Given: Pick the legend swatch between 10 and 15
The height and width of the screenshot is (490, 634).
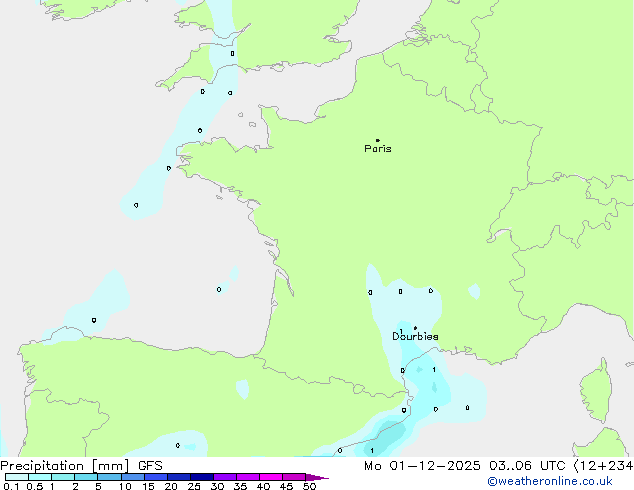Looking at the screenshot, I should tap(133, 477).
